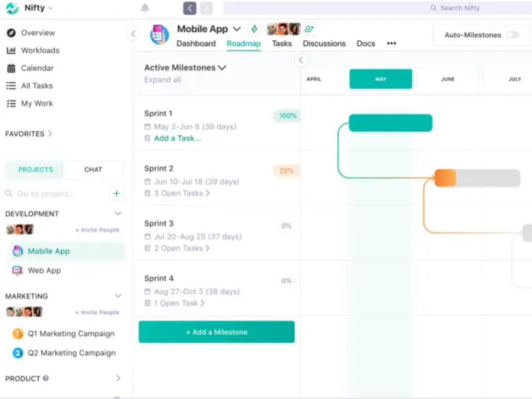Go forward with the right arrow button

point(206,8)
